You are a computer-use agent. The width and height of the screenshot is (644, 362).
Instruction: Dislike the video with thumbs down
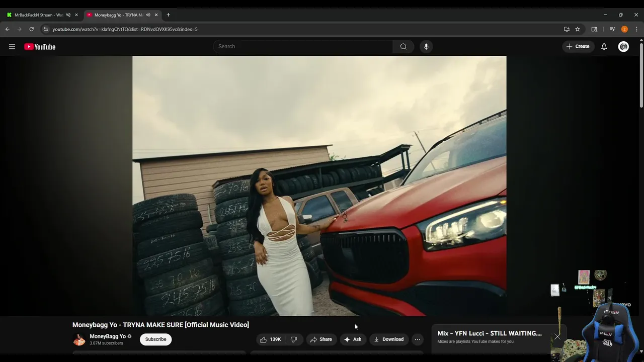[294, 339]
